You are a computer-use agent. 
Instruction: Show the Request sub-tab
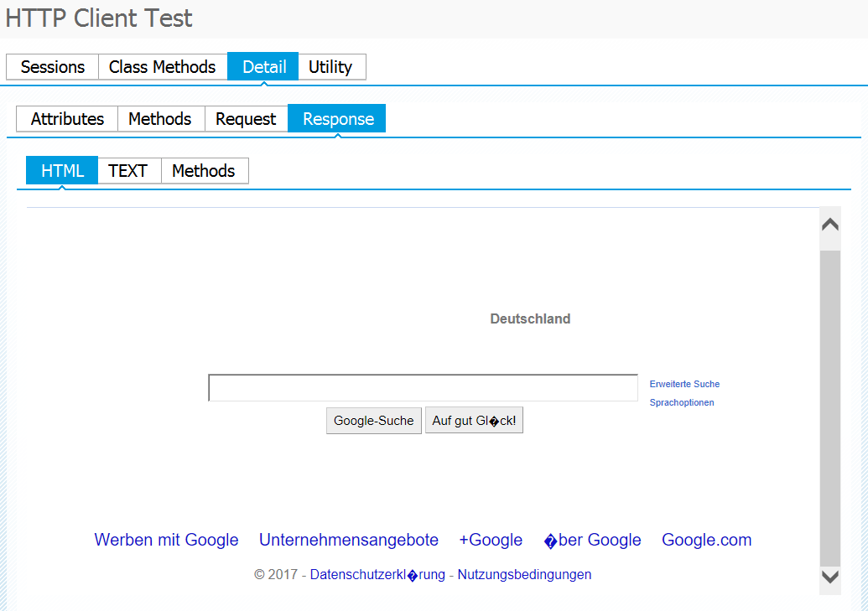coord(246,119)
